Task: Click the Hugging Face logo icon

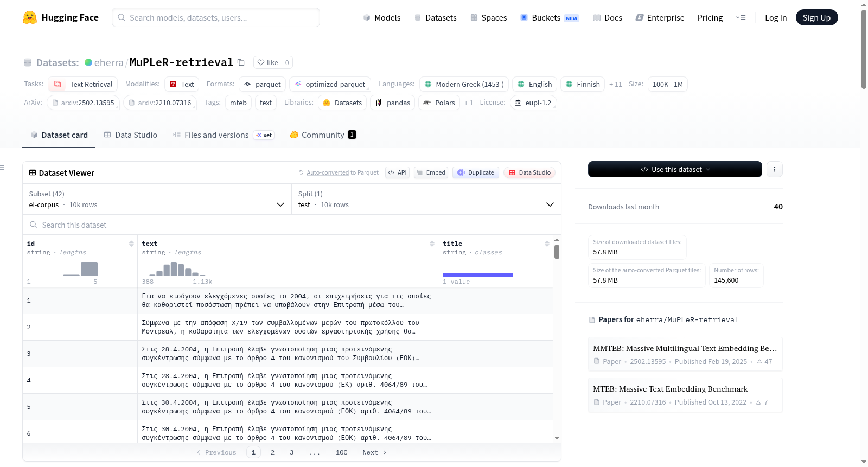Action: pyautogui.click(x=30, y=17)
